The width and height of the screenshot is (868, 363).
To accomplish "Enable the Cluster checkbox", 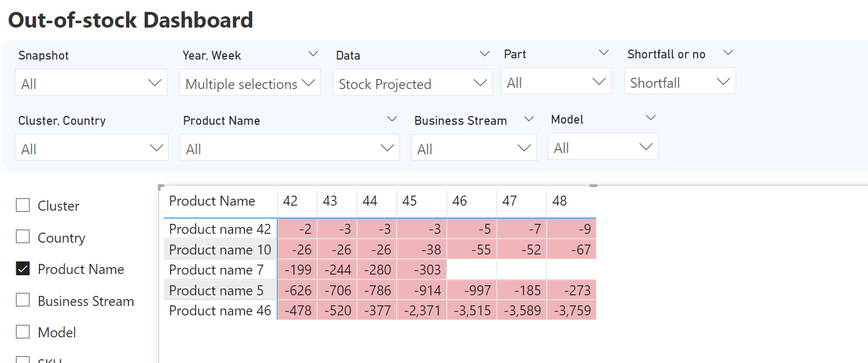I will click(23, 205).
